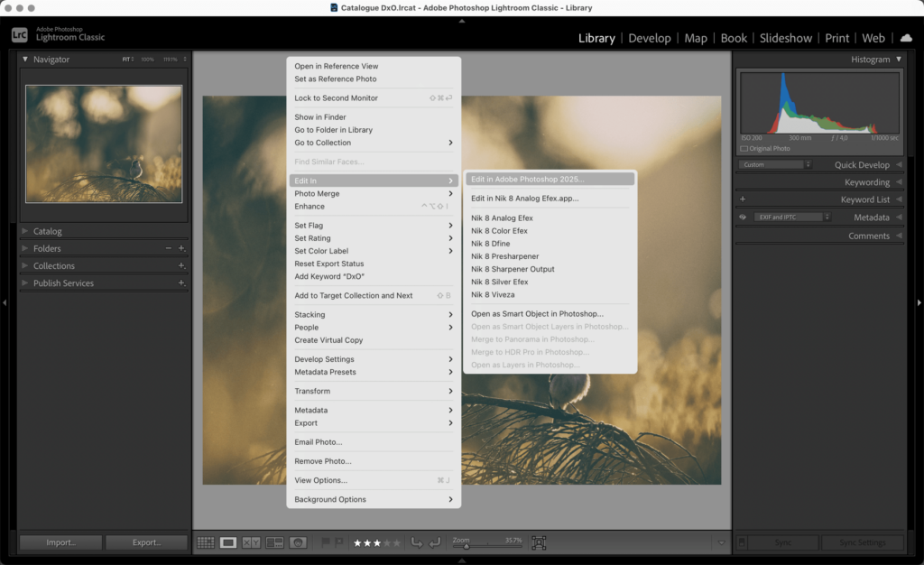Click the Export button
The width and height of the screenshot is (924, 565).
[147, 542]
